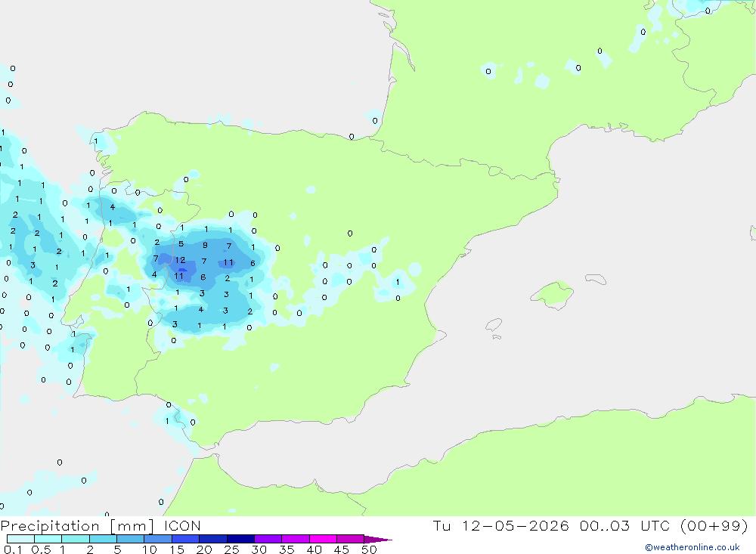The image size is (756, 554).
Task: Open the weatheronline.co.uk link
Action: pyautogui.click(x=692, y=547)
